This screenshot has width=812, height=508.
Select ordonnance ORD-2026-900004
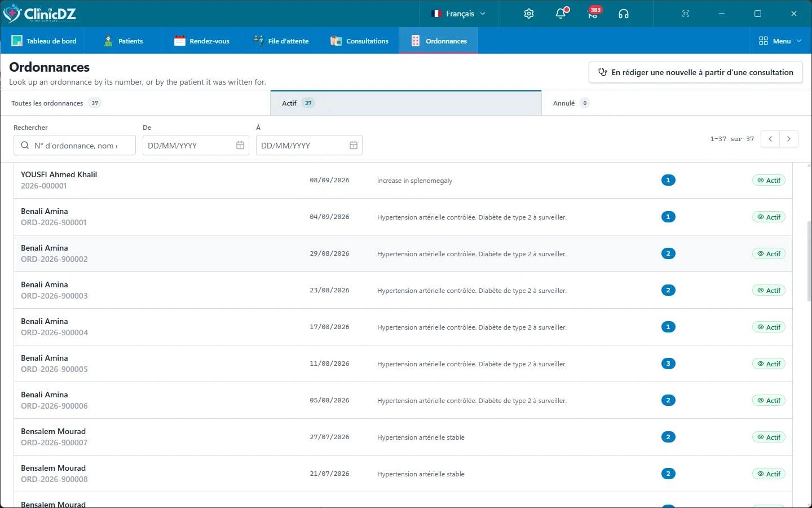403,327
